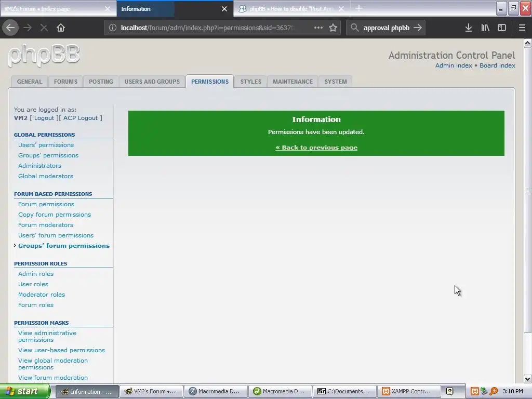Open the Firefox hamburger menu
This screenshot has width=532, height=399.
[x=522, y=28]
